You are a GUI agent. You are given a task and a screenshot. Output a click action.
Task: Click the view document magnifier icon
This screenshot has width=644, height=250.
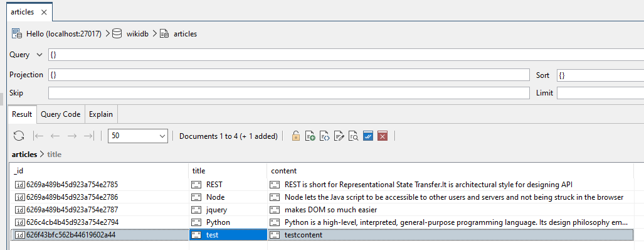point(353,136)
